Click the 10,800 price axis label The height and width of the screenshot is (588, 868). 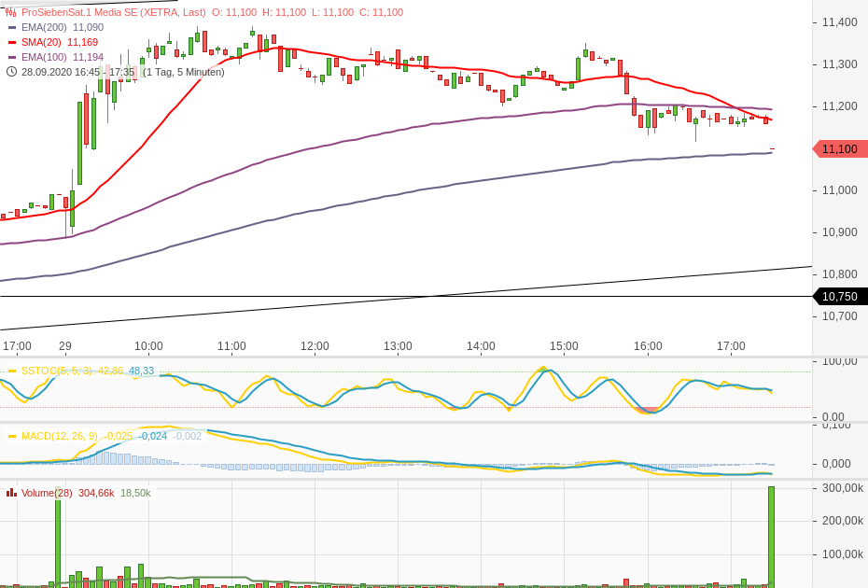pos(839,274)
